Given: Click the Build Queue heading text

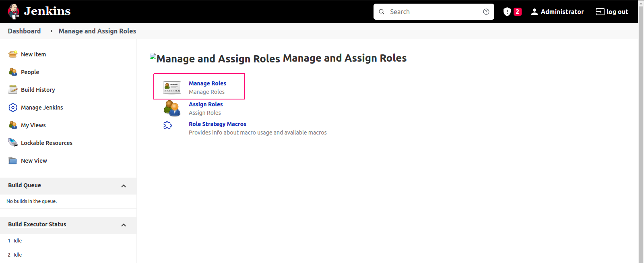Looking at the screenshot, I should tap(25, 185).
